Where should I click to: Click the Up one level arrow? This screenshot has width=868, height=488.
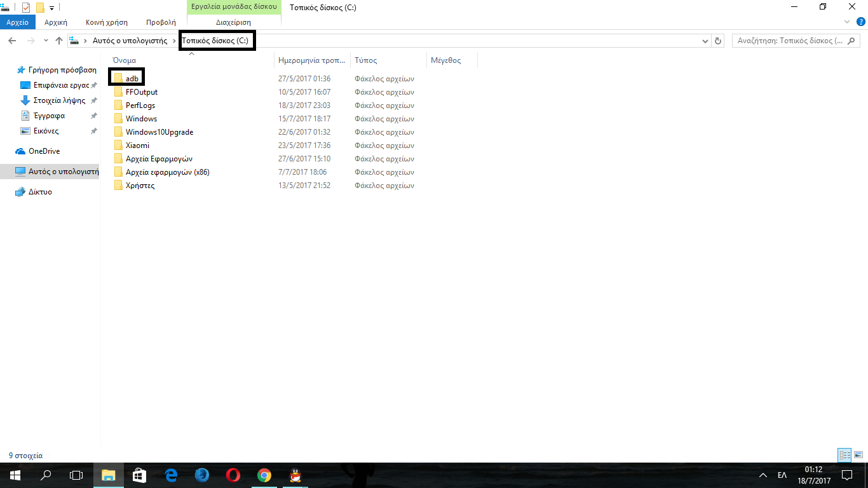point(59,41)
